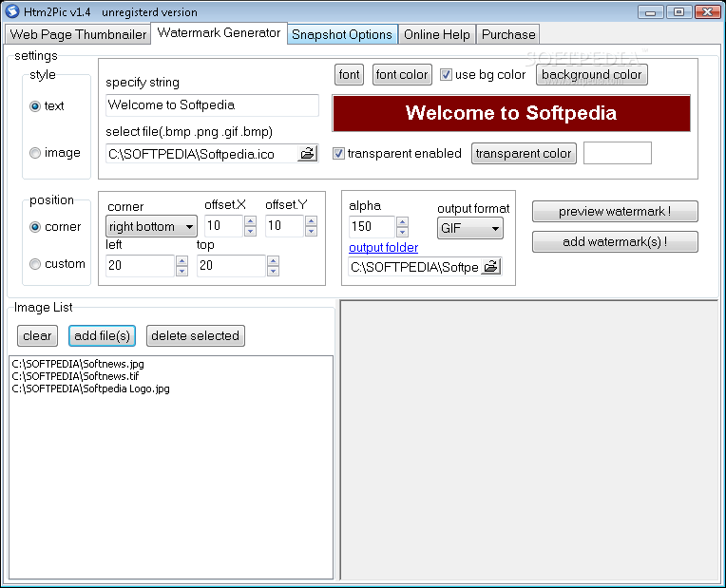Click the font button
Screen dimensions: 726x588
tap(349, 74)
